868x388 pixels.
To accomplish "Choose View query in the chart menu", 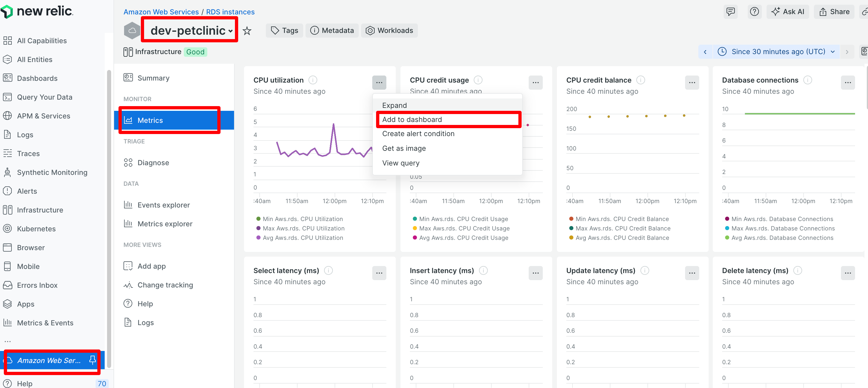I will 401,163.
